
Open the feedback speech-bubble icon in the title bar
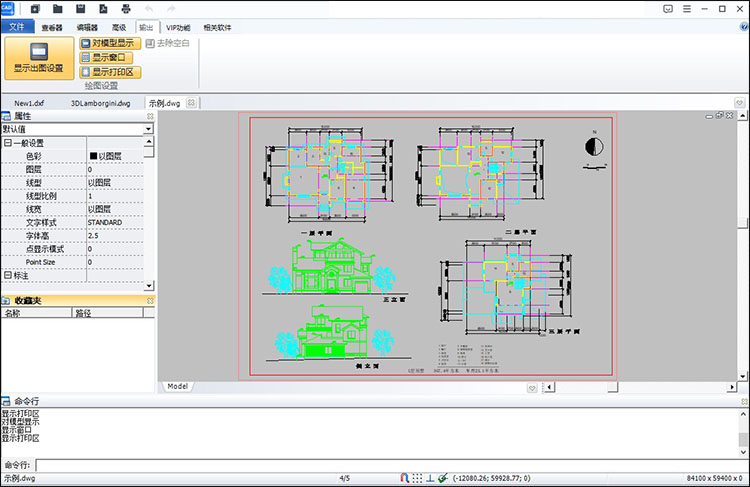[668, 9]
